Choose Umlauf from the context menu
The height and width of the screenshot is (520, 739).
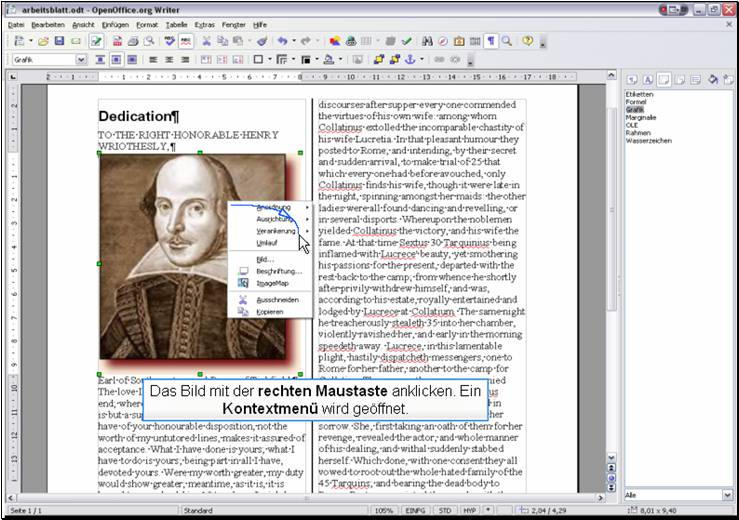(267, 242)
